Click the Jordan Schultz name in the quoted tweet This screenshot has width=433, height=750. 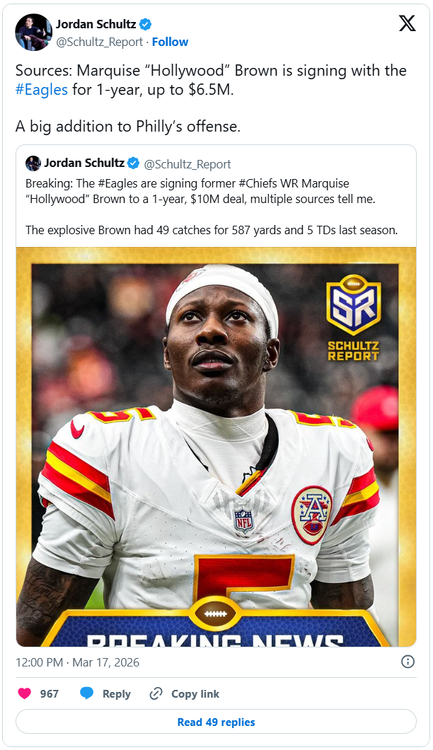point(84,163)
